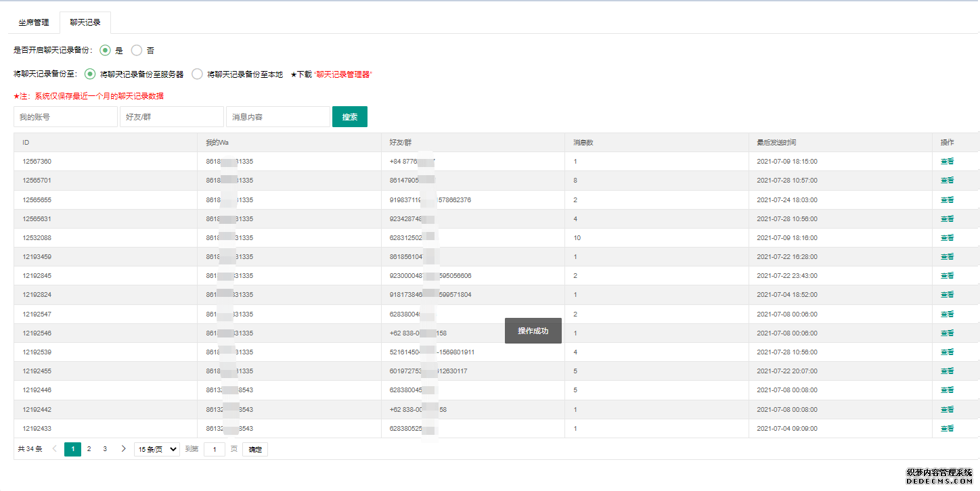The width and height of the screenshot is (980, 491).
Task: Open the 15条/页 page size dropdown
Action: (157, 450)
